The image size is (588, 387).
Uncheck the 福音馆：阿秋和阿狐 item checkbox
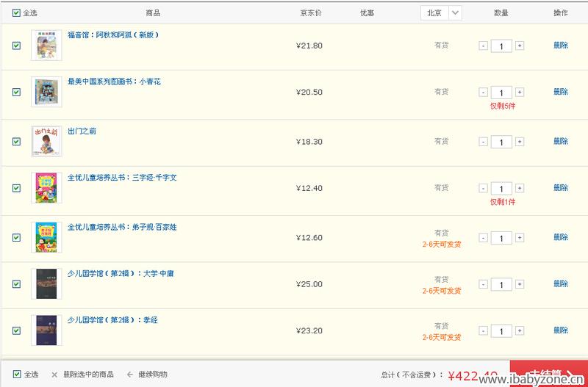click(16, 46)
